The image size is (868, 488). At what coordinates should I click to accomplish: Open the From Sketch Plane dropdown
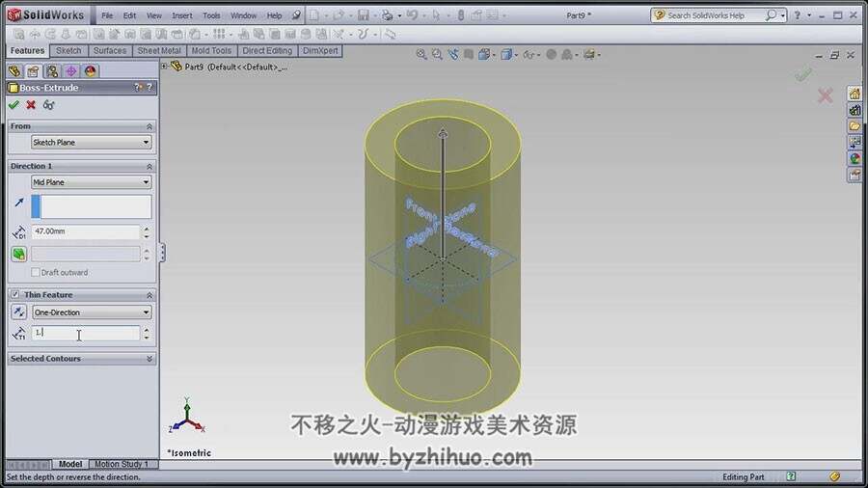[x=91, y=142]
